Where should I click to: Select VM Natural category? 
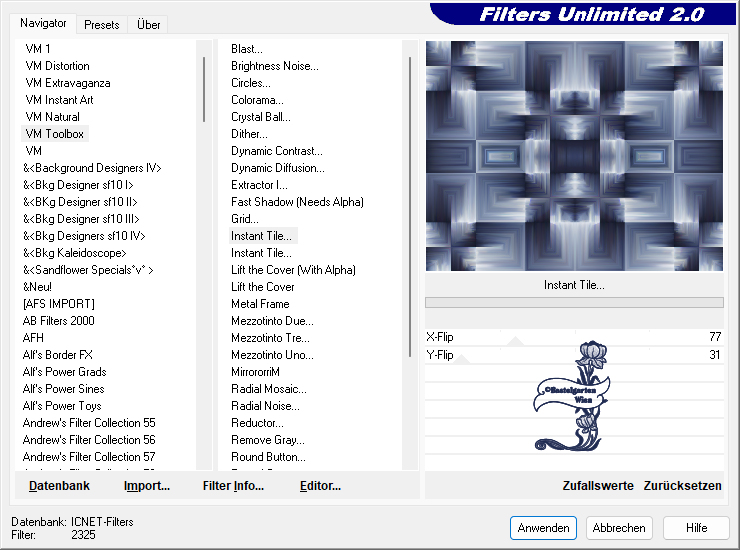(x=52, y=117)
